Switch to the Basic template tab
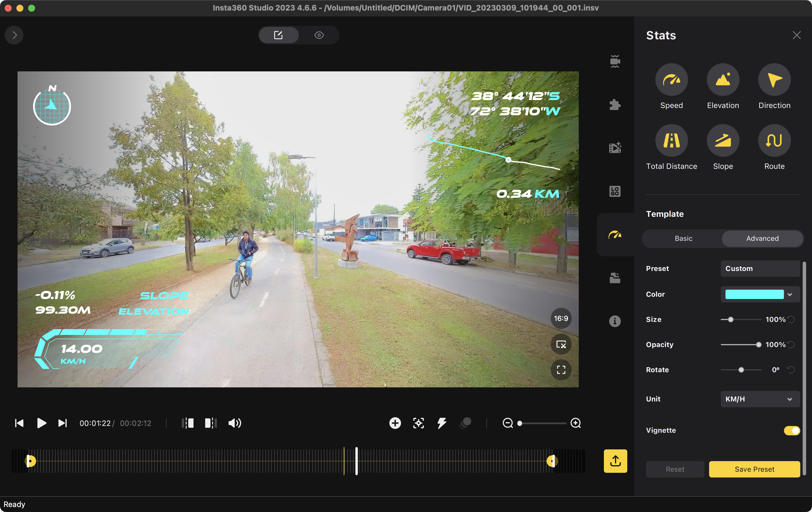The height and width of the screenshot is (512, 812). pos(683,238)
